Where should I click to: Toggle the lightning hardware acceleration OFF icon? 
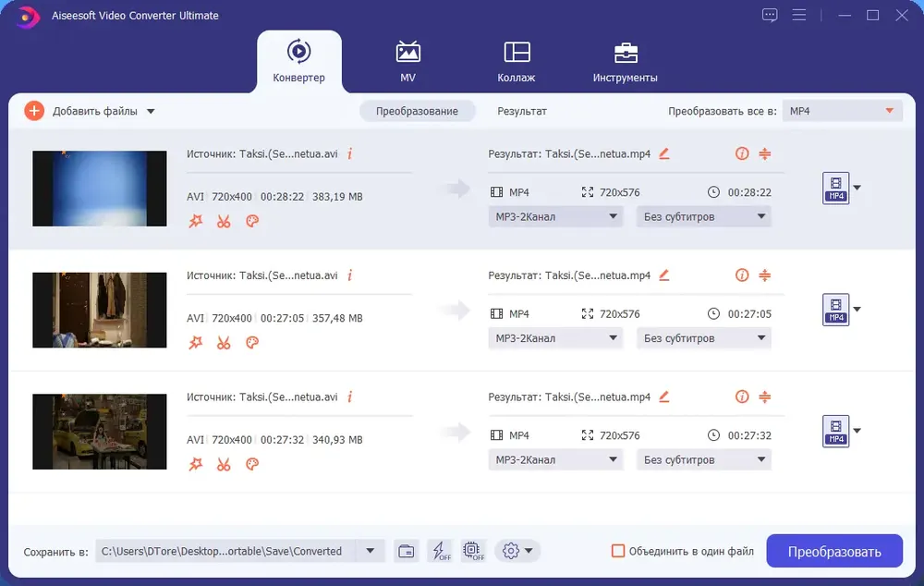pyautogui.click(x=440, y=551)
